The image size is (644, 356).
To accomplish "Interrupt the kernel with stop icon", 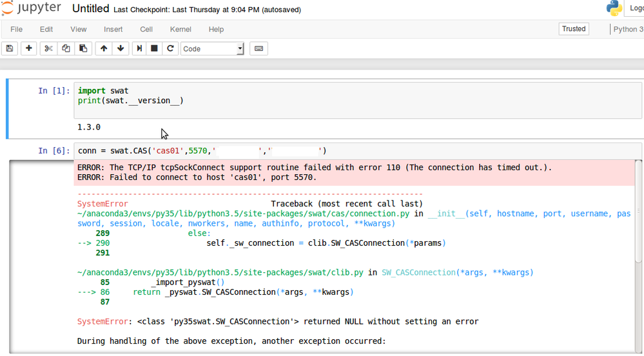I will click(154, 48).
